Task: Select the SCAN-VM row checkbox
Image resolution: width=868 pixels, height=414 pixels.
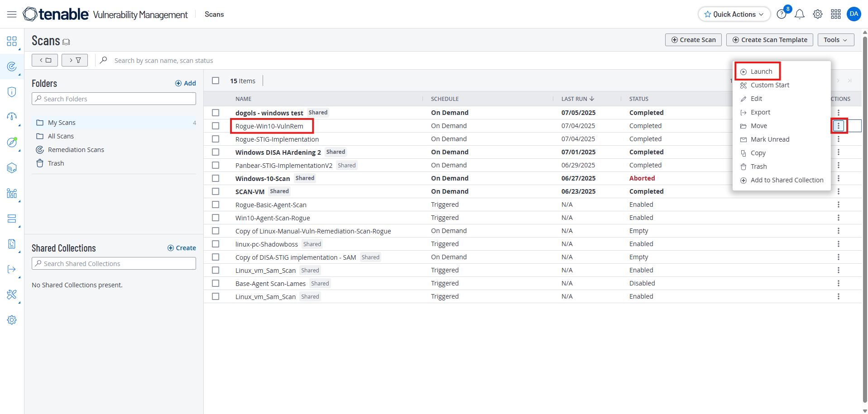Action: (216, 191)
